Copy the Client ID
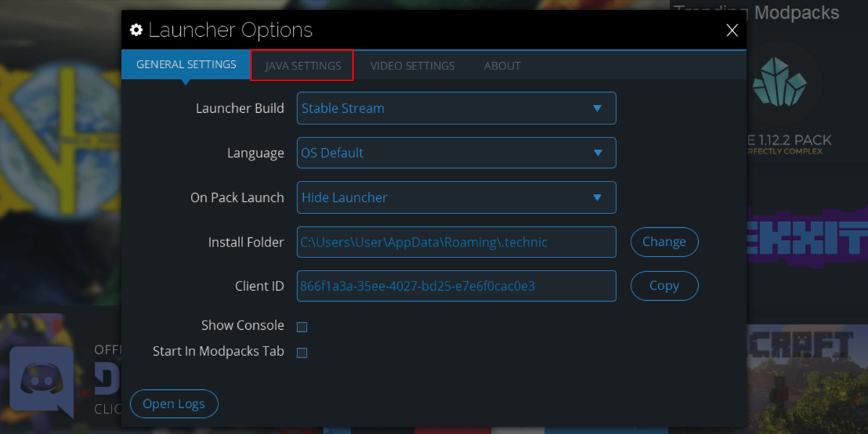 tap(664, 286)
